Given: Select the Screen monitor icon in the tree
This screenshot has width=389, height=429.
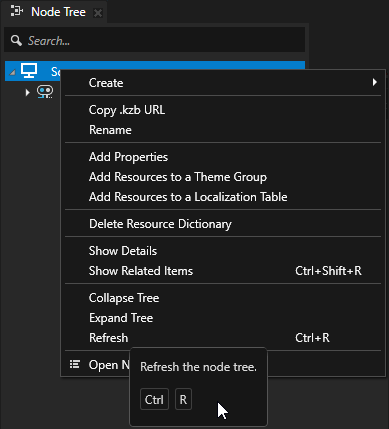Looking at the screenshot, I should (29, 71).
